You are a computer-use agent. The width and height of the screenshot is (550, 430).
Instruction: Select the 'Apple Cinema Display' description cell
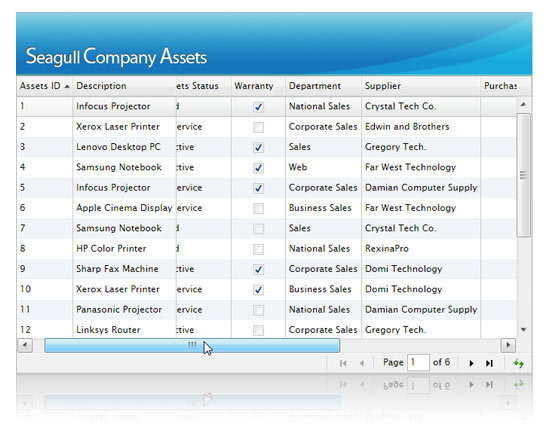pos(124,208)
